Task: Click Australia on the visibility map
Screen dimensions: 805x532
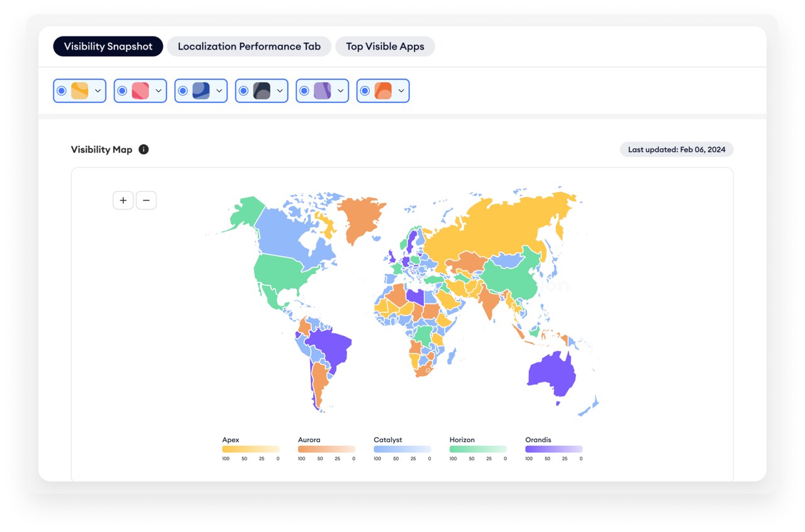Action: click(550, 375)
